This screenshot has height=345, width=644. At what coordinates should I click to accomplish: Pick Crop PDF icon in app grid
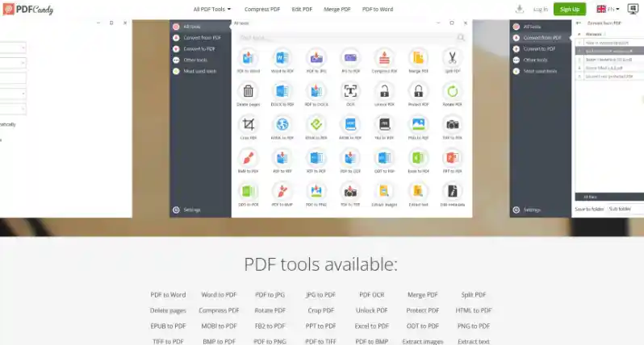click(248, 124)
